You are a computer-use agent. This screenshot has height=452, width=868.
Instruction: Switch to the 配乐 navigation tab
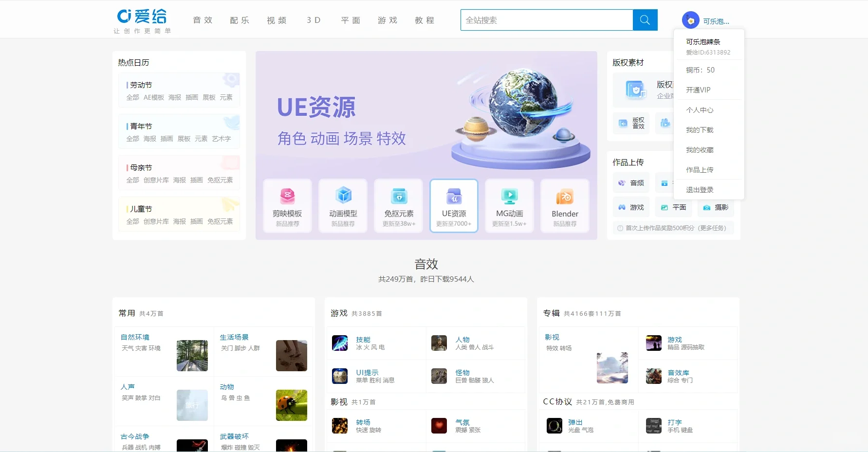[x=239, y=20]
